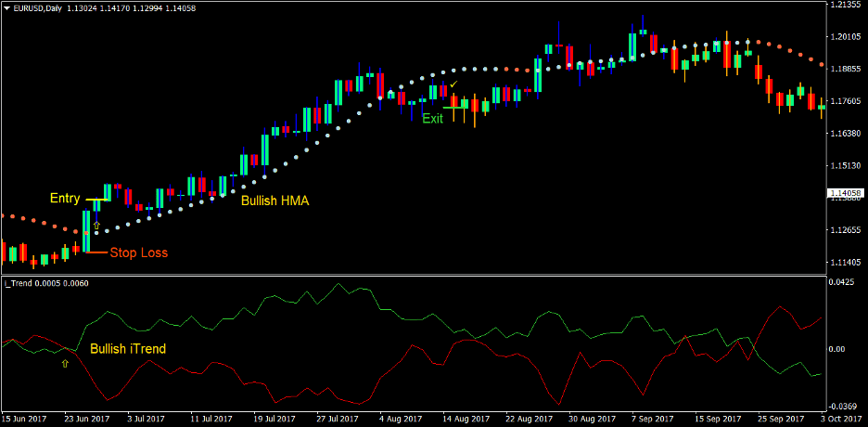Click the checkmark icon above Exit candle

click(453, 84)
